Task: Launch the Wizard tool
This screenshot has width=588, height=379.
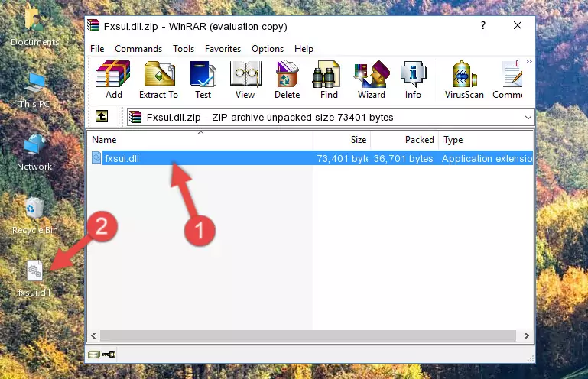Action: [372, 79]
